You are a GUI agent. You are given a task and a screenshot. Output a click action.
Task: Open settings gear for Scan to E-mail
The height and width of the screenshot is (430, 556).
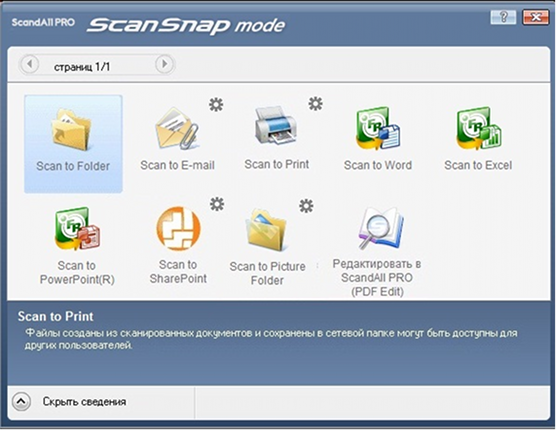coord(216,105)
